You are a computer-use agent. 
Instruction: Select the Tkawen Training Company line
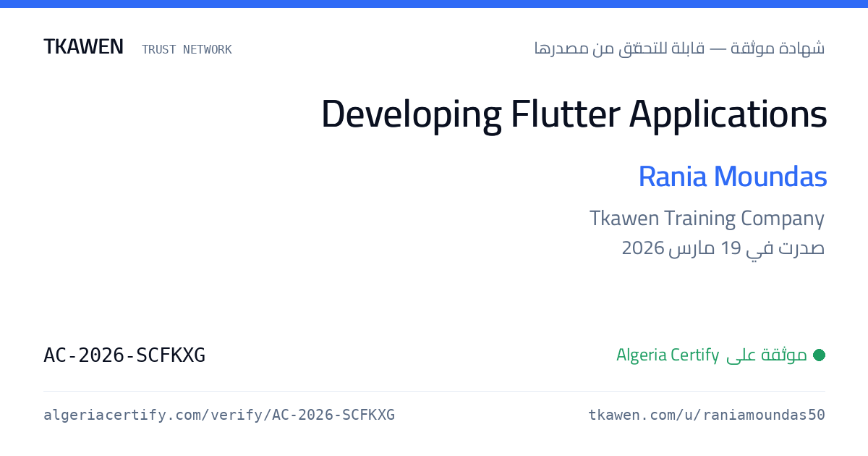(x=707, y=218)
